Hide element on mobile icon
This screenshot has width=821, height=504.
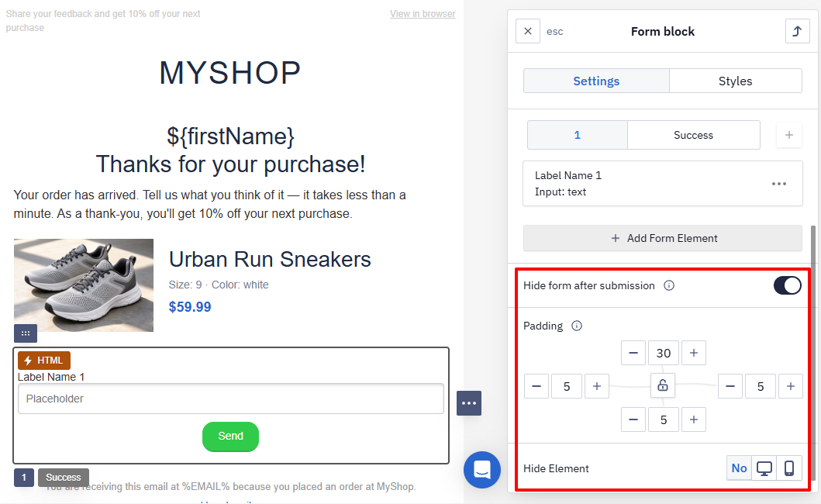(x=789, y=468)
